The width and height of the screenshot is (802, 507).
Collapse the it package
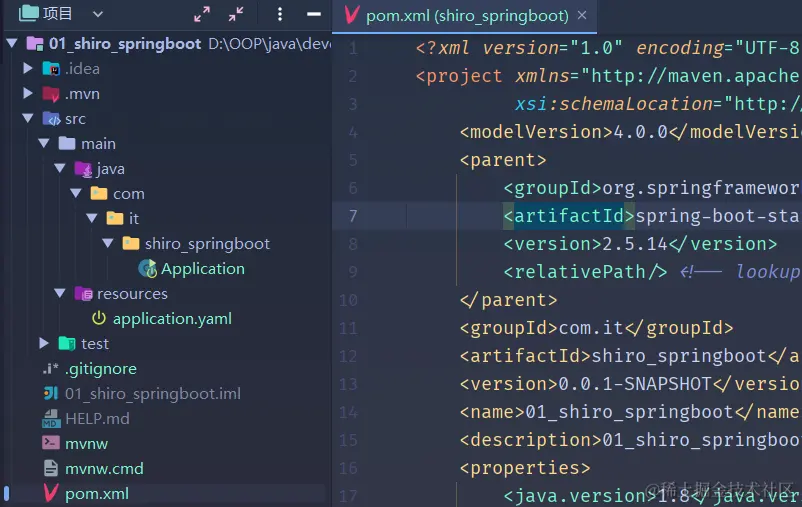(x=92, y=218)
